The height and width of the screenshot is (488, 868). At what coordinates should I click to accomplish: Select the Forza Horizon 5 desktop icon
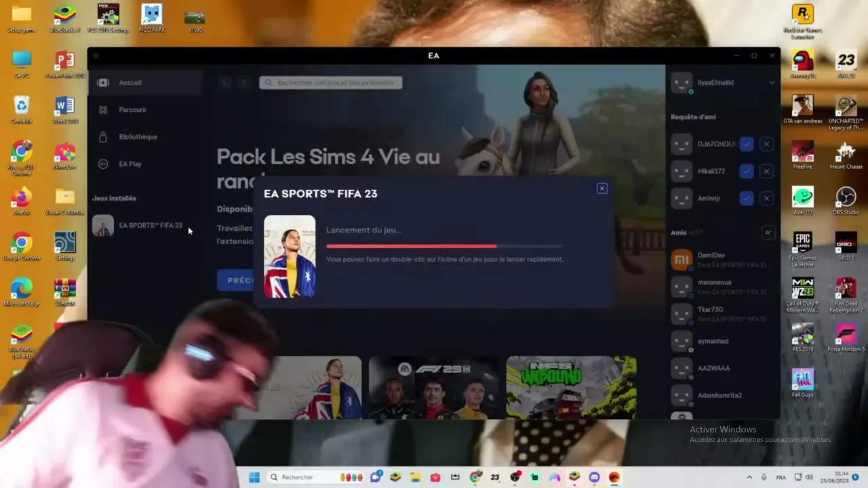(x=846, y=338)
